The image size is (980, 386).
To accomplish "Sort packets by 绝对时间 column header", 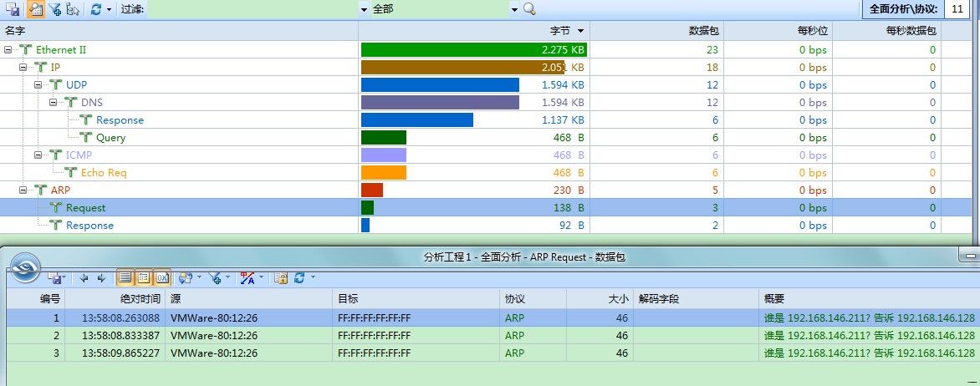I will click(x=140, y=298).
